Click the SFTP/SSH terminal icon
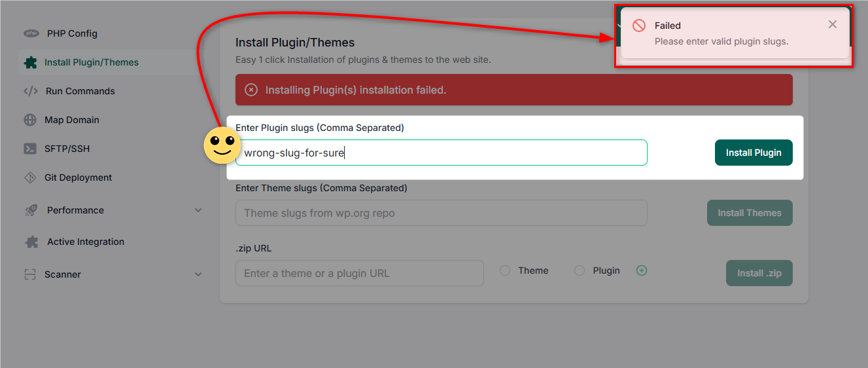The image size is (868, 368). [x=30, y=149]
